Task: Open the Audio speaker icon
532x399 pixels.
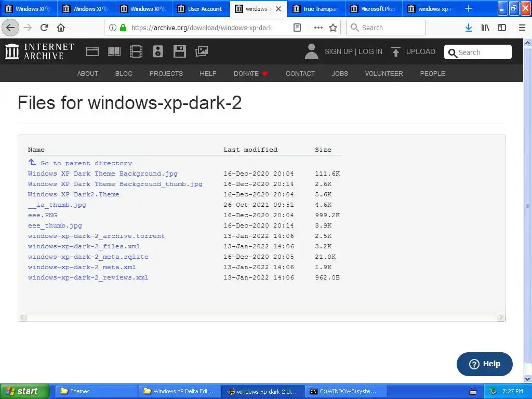Action: [x=158, y=51]
